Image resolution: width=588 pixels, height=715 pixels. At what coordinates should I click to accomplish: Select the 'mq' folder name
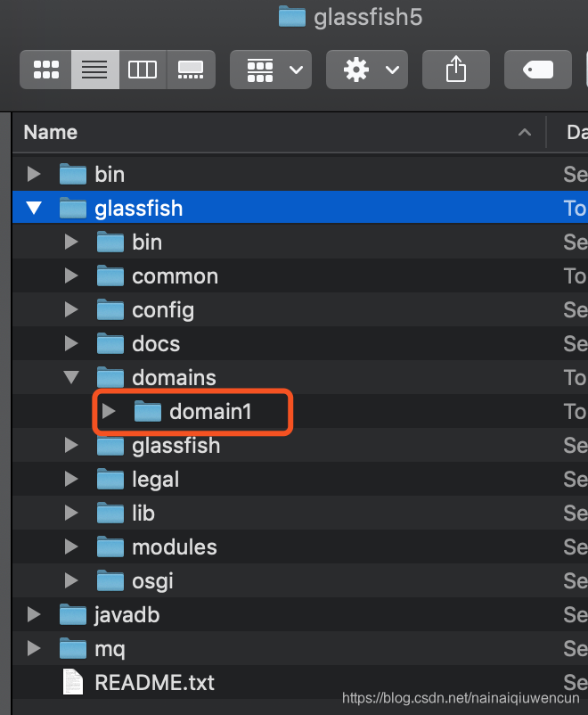[110, 649]
